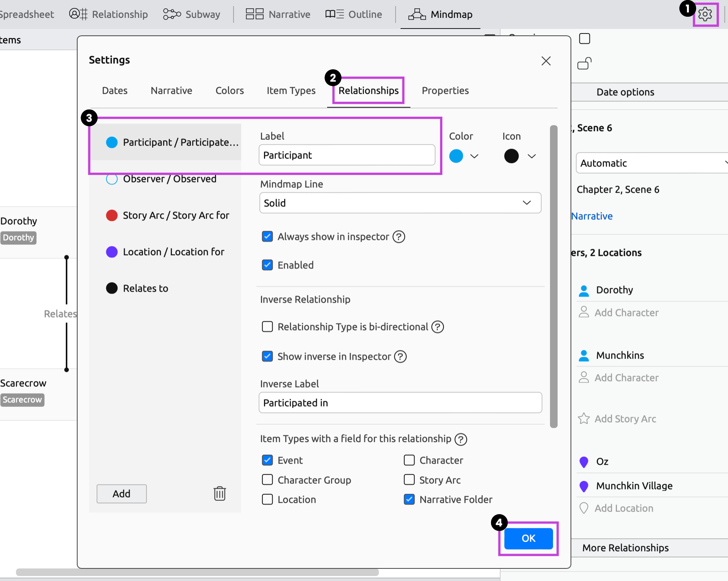Expand the Color dropdown arrow

click(474, 156)
